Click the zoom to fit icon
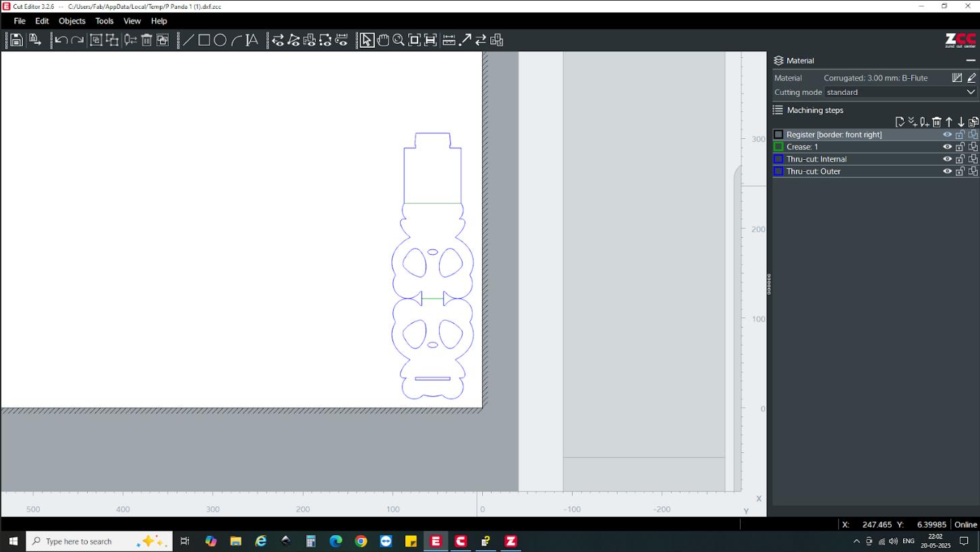The image size is (980, 552). click(414, 40)
